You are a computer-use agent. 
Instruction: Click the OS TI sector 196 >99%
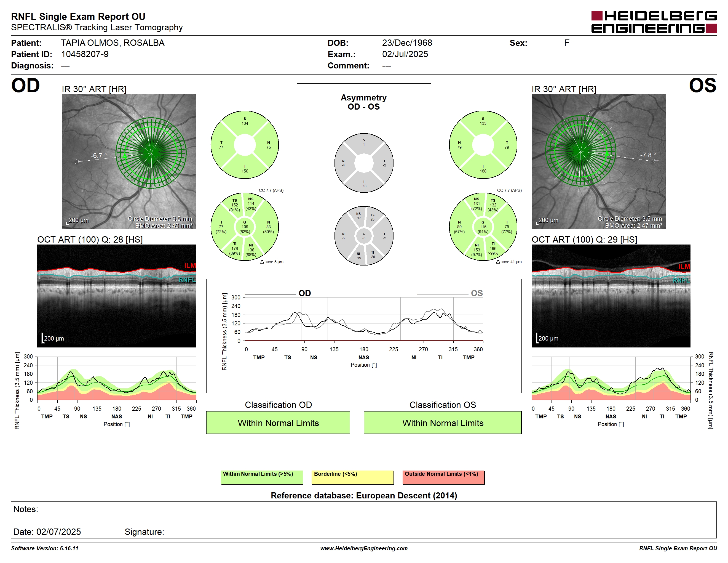(x=493, y=248)
